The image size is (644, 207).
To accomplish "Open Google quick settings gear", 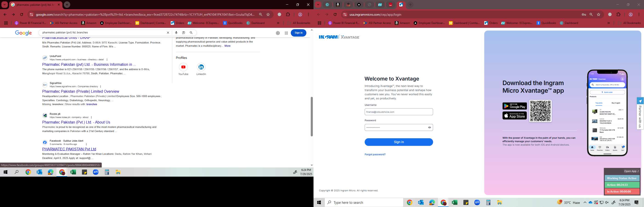I will click(x=278, y=33).
